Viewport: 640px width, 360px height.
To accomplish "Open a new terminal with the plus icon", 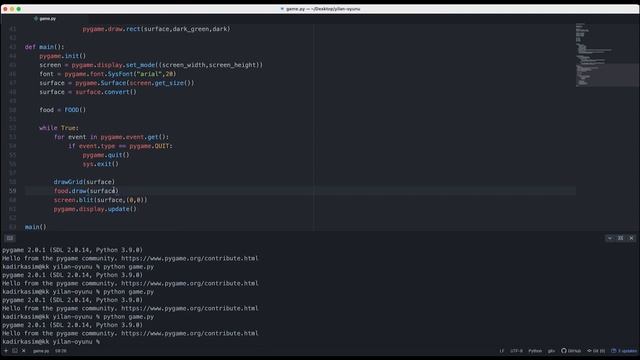I will 6,351.
